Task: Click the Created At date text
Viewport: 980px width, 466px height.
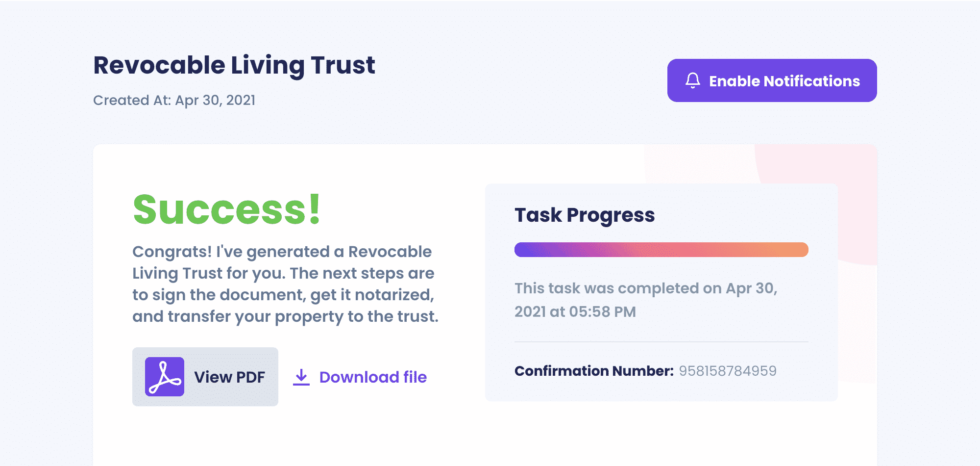Action: pos(174,101)
